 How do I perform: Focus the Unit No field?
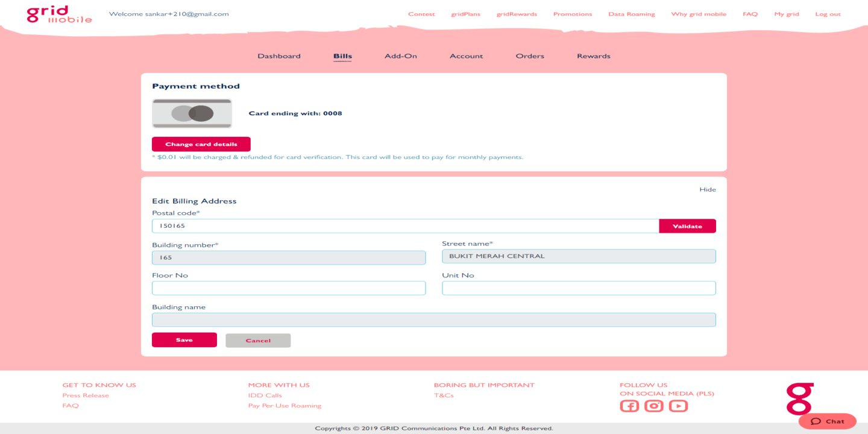click(x=579, y=288)
